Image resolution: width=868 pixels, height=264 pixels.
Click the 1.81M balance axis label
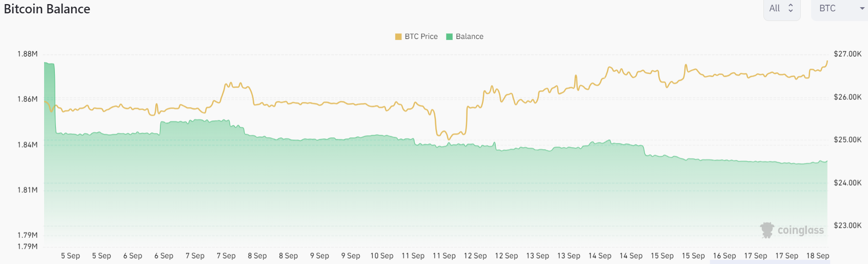[x=27, y=190]
